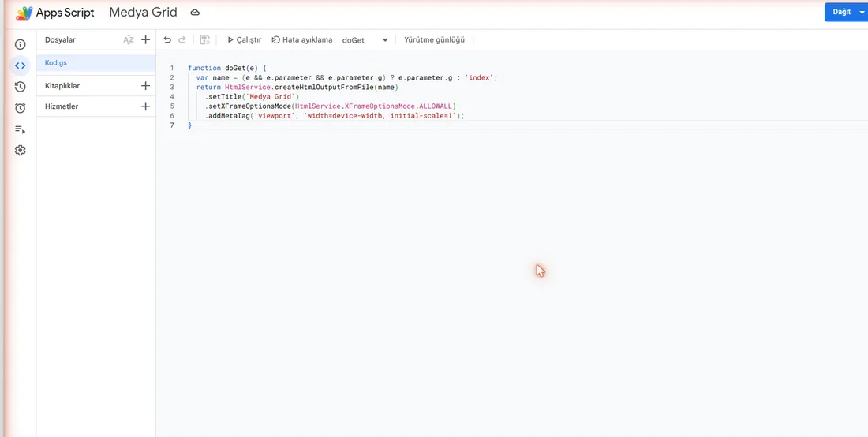
Task: Start debugging with Hata ayıklama
Action: tap(301, 39)
